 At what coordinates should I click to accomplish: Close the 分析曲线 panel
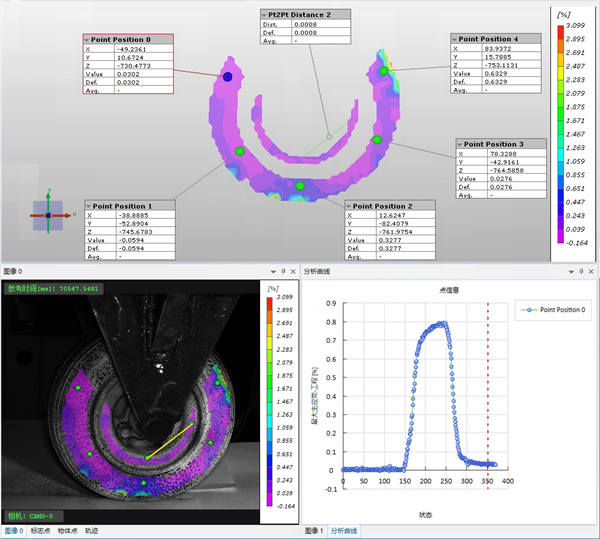(x=591, y=271)
